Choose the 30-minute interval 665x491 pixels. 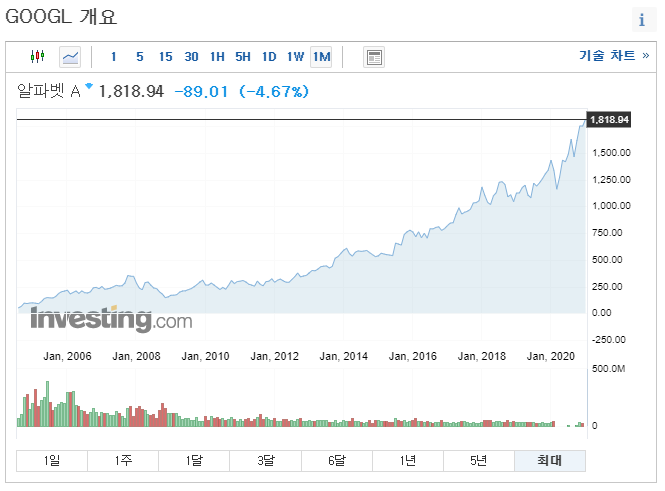(x=191, y=57)
